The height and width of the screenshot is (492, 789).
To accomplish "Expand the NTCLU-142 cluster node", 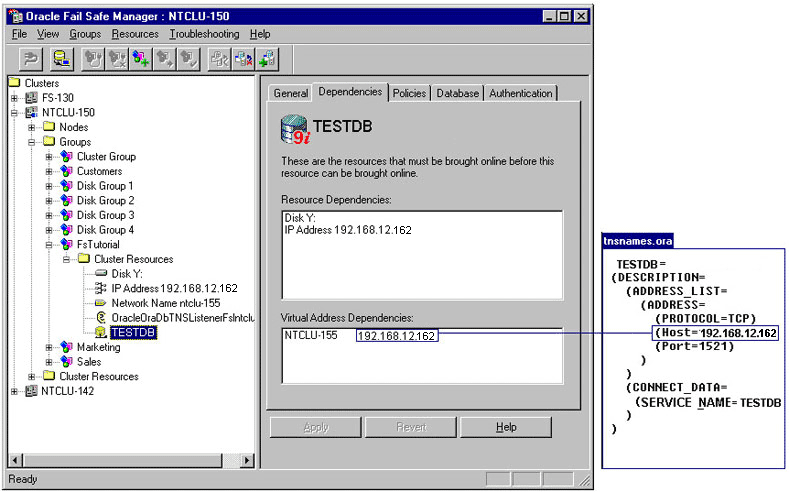I will click(x=14, y=391).
